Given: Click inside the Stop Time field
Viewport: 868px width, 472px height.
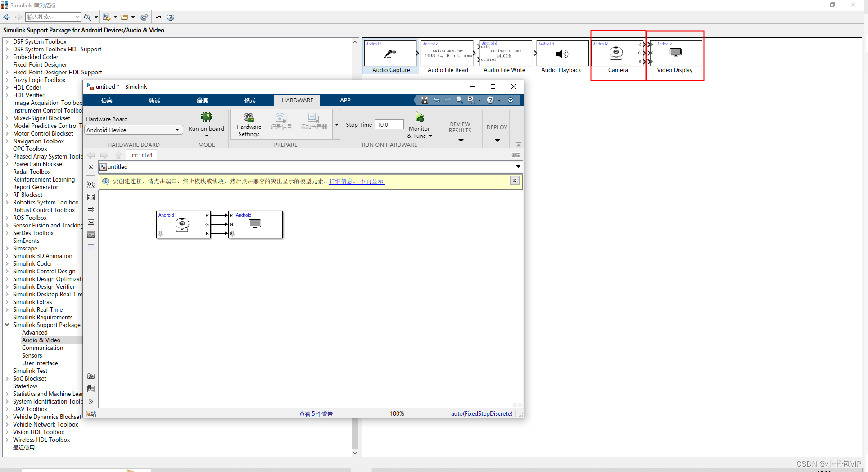Looking at the screenshot, I should tap(389, 124).
